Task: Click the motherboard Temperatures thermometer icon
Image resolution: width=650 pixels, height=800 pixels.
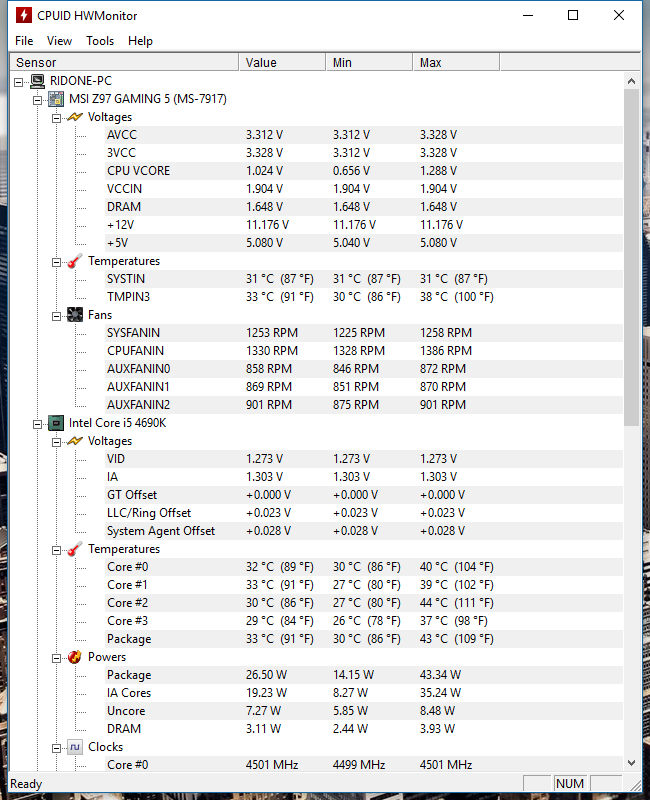Action: pyautogui.click(x=74, y=261)
